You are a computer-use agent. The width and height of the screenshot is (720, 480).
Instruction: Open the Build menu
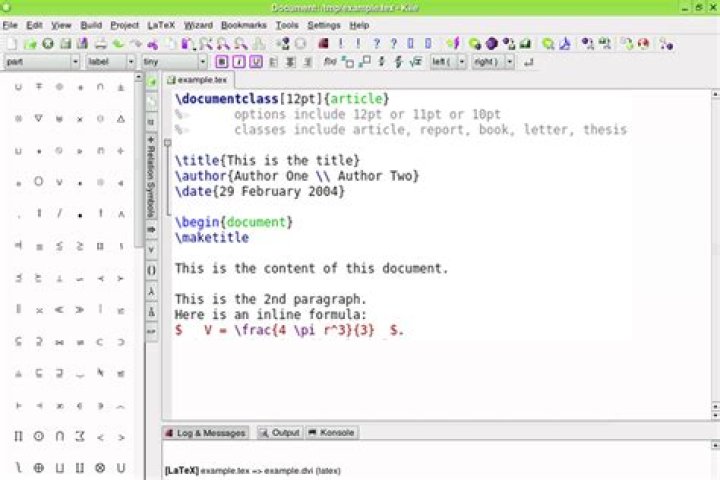tap(91, 25)
